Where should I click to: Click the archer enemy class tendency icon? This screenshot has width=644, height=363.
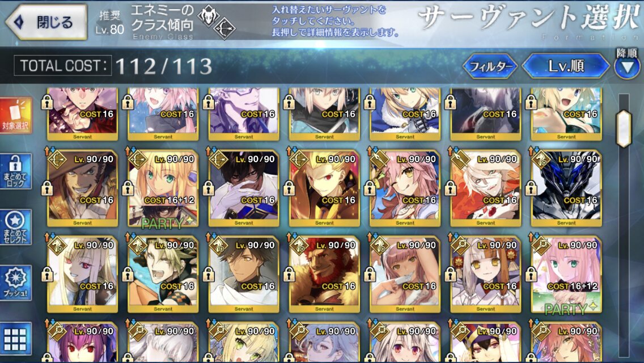(225, 28)
